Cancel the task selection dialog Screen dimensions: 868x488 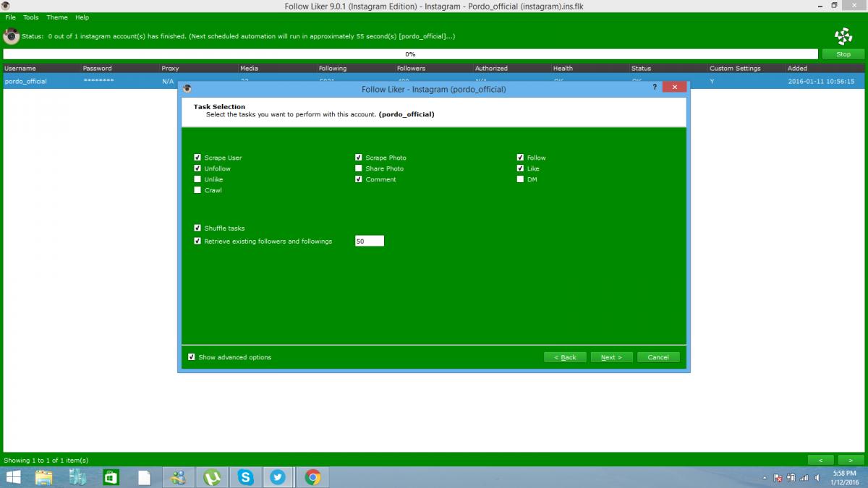[658, 357]
